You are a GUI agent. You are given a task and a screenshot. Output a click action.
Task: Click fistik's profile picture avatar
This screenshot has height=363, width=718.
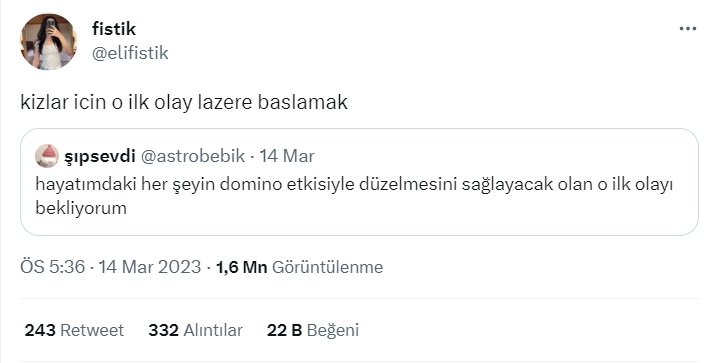tap(49, 42)
